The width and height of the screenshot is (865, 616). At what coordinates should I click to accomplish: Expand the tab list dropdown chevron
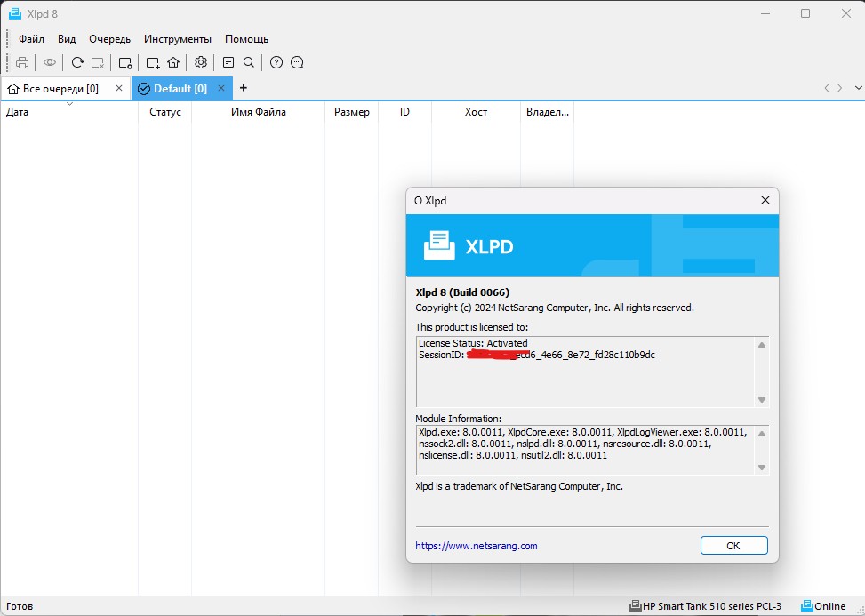(x=858, y=88)
